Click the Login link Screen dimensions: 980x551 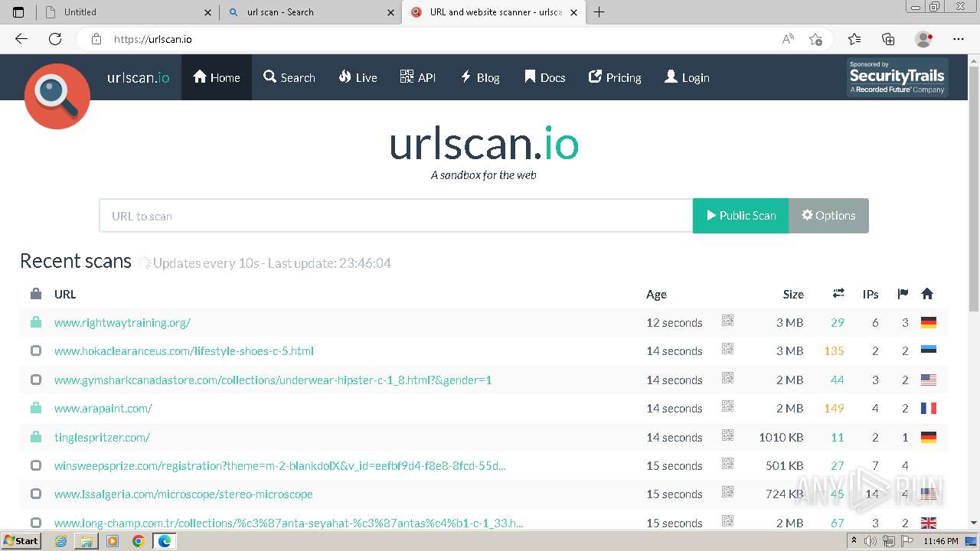[x=687, y=77]
